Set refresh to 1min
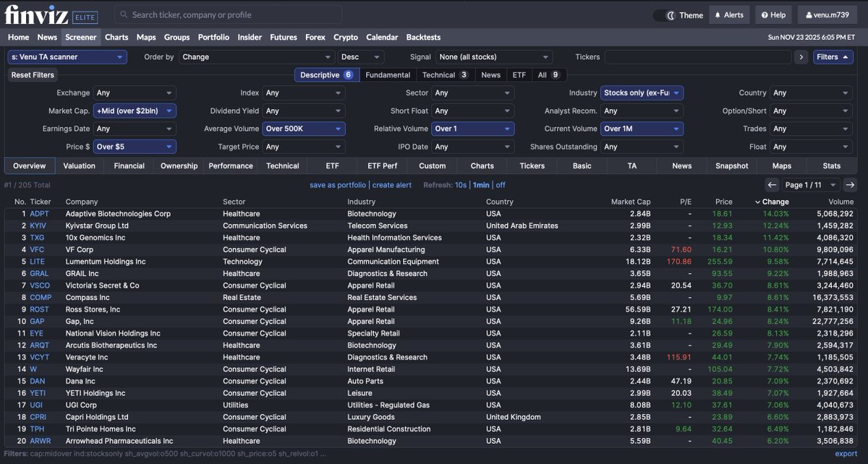This screenshot has height=464, width=868. (x=481, y=185)
